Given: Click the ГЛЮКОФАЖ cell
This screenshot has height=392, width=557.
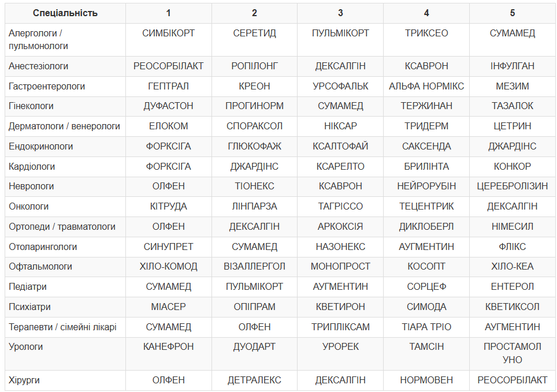Looking at the screenshot, I should (254, 146).
